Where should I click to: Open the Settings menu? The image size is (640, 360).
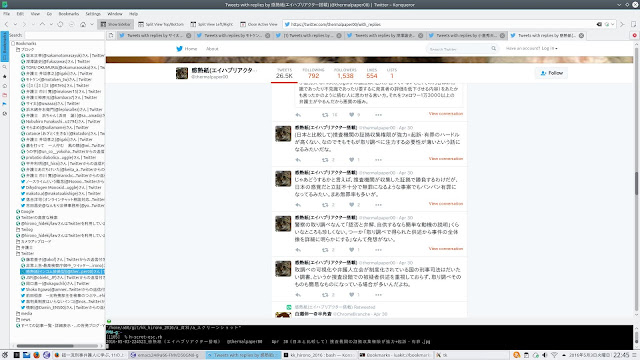tap(93, 14)
